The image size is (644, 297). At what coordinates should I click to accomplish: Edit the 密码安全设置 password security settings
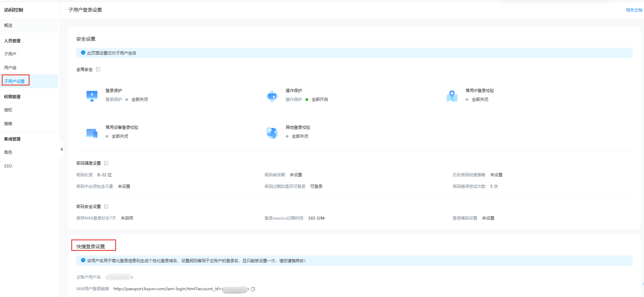click(106, 206)
